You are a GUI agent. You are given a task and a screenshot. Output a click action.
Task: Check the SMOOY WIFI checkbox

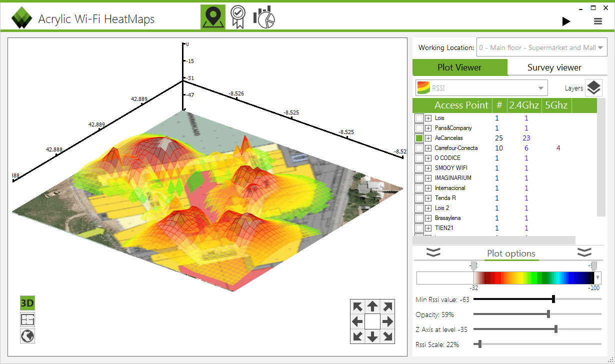pyautogui.click(x=419, y=168)
